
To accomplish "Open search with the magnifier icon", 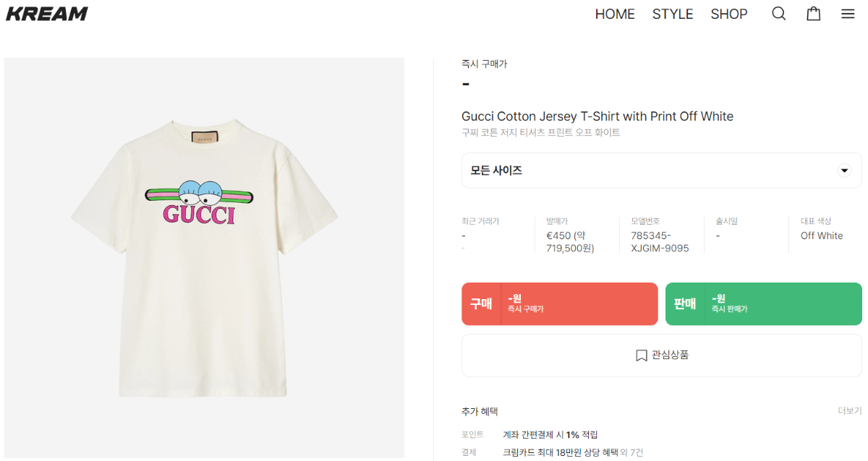I will [x=778, y=14].
